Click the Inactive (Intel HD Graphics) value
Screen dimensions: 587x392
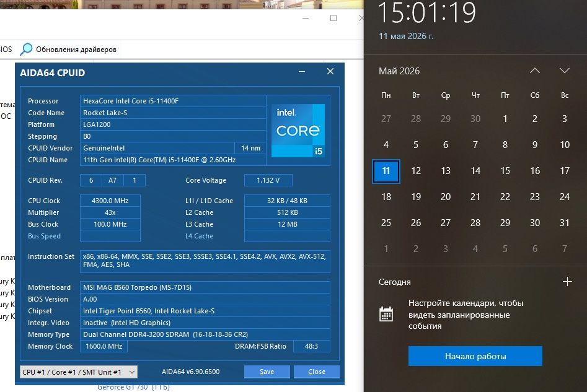coord(205,323)
